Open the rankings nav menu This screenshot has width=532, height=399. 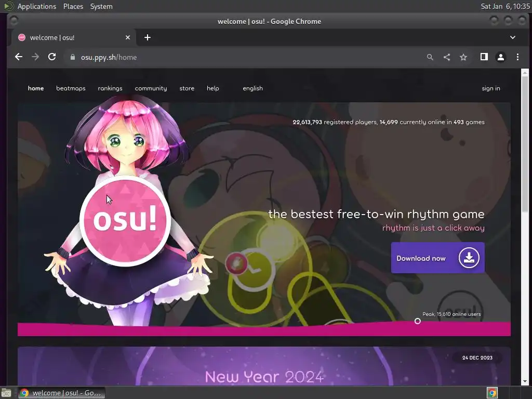pos(110,88)
